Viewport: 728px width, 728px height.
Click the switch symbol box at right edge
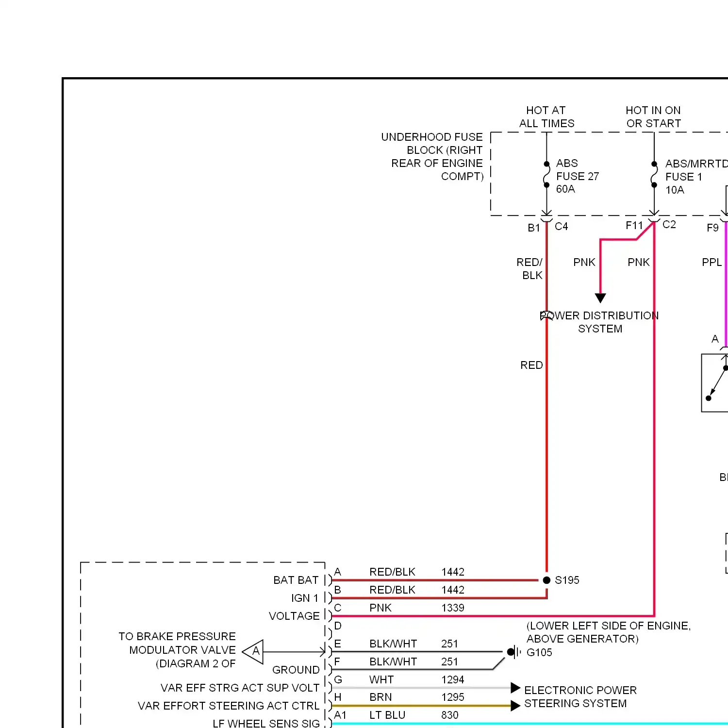click(x=714, y=383)
